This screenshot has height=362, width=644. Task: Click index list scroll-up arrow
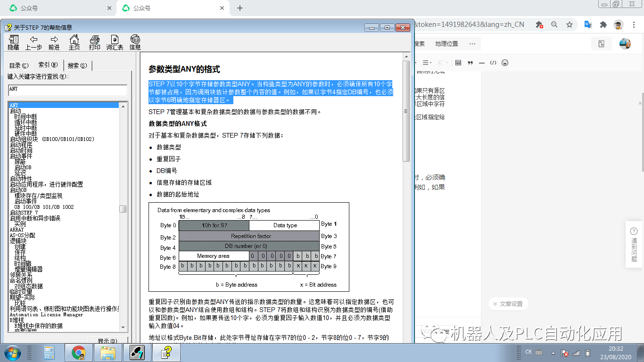(123, 106)
